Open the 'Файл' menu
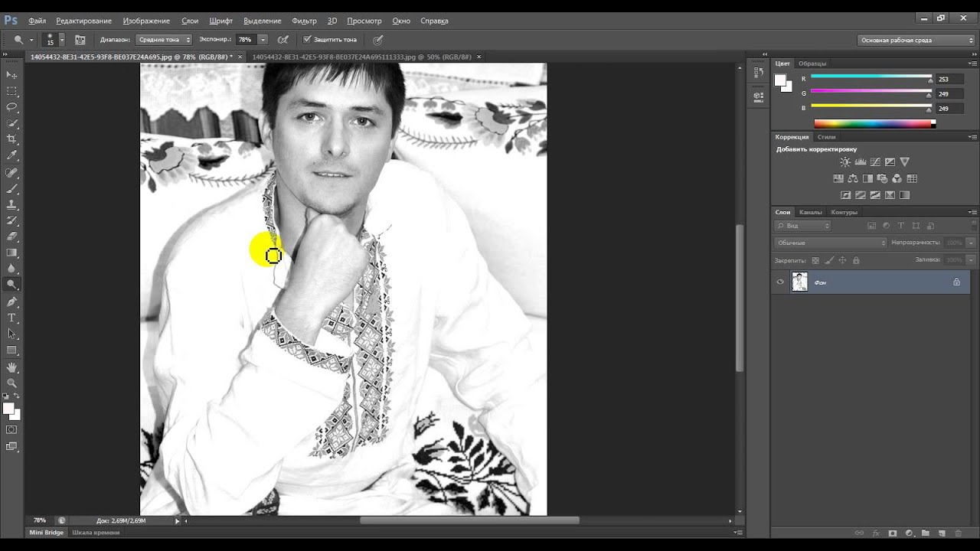 click(x=37, y=21)
